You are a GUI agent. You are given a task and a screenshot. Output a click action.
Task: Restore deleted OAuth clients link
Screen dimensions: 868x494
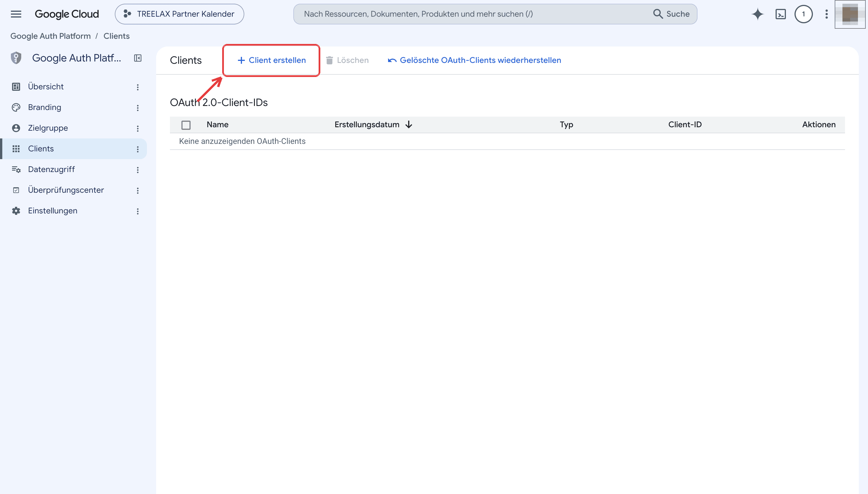tap(474, 60)
